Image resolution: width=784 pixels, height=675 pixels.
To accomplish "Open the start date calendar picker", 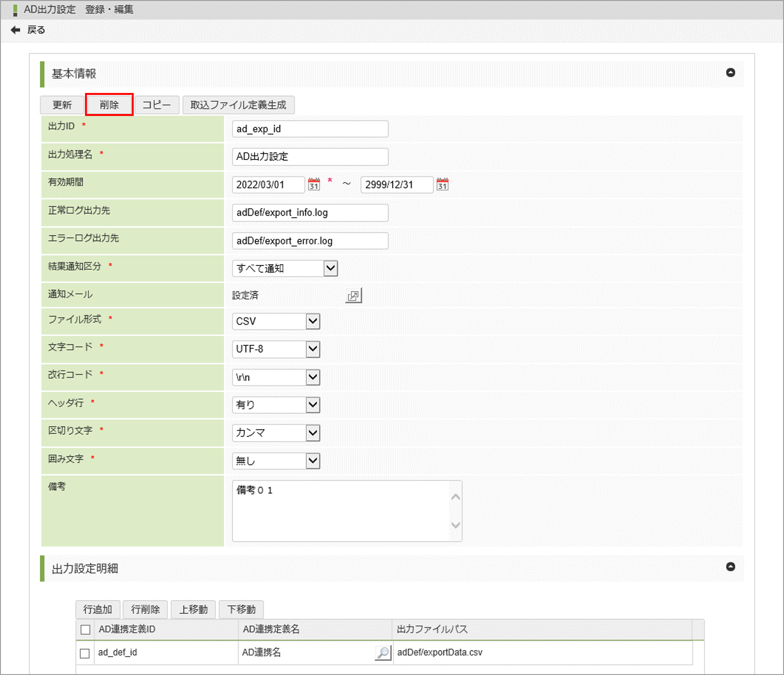I will coord(314,184).
